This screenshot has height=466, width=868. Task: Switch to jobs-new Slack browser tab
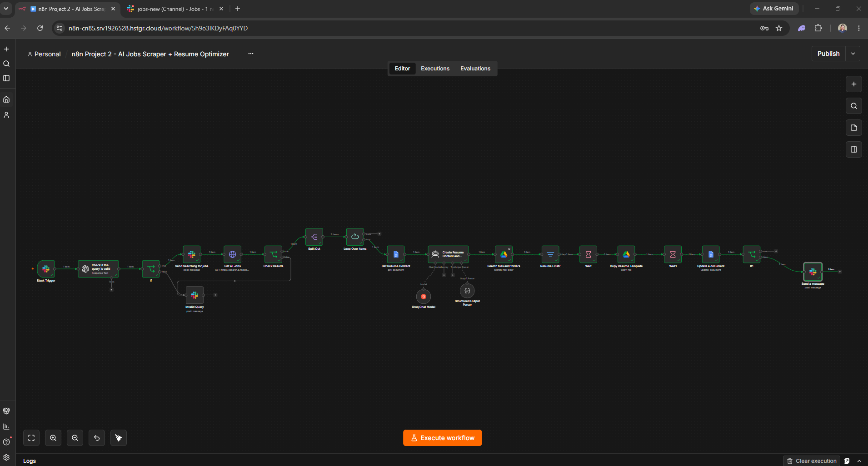pos(175,9)
